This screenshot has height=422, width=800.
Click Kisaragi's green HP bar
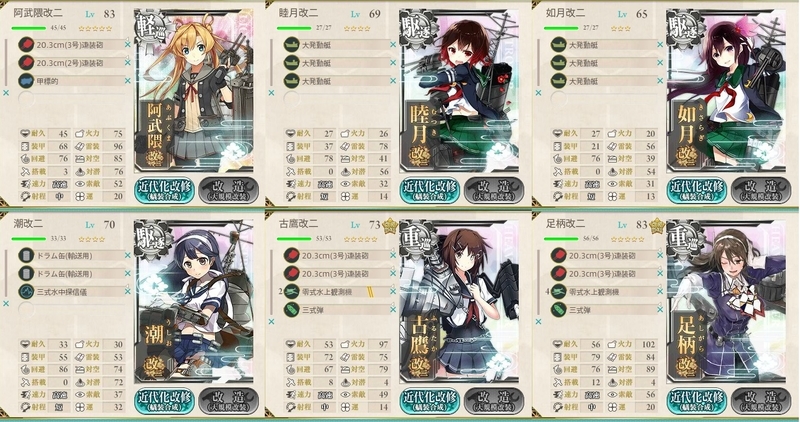point(561,28)
